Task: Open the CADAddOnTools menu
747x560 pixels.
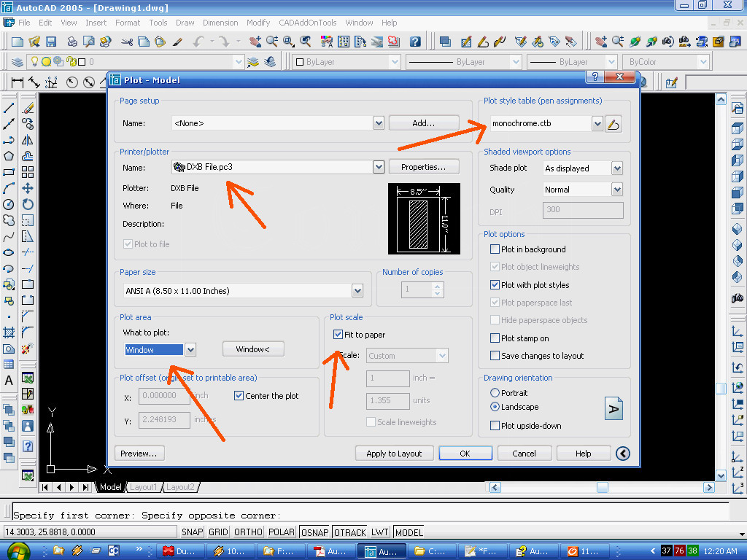Action: [307, 23]
